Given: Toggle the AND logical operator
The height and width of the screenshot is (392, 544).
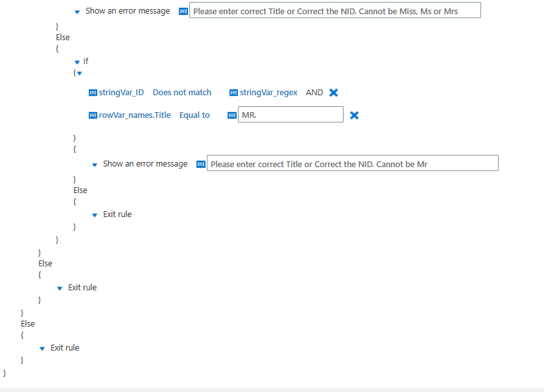Looking at the screenshot, I should coord(314,93).
